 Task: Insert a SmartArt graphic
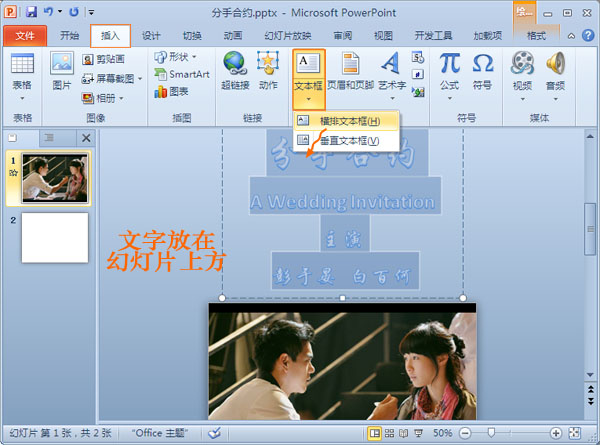pos(182,74)
